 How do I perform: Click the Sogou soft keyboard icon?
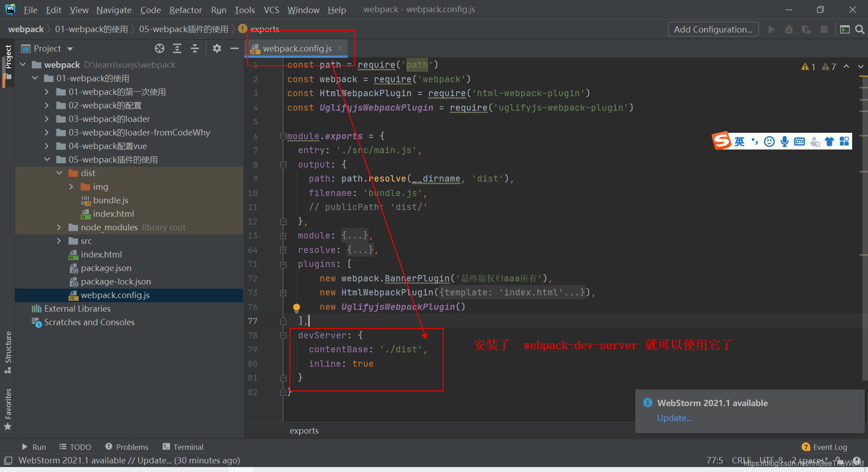[x=799, y=141]
